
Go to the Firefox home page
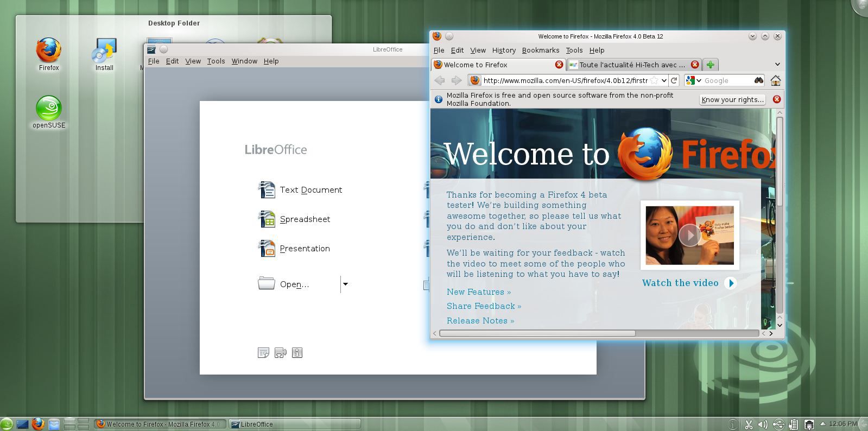coord(775,80)
